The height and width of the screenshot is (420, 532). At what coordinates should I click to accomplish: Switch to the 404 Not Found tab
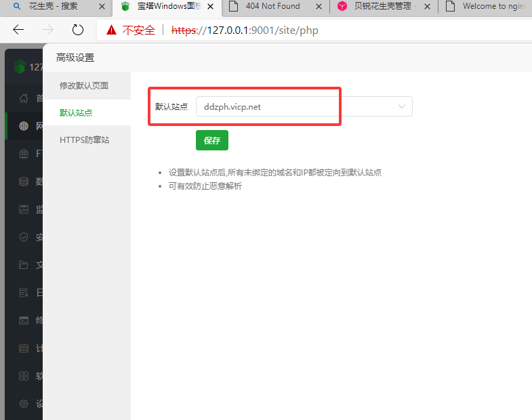click(276, 7)
